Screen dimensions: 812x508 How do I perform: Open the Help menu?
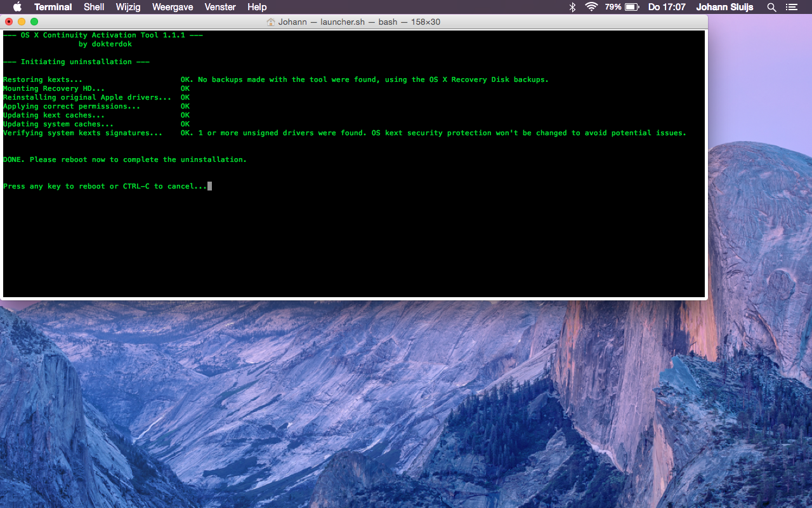pyautogui.click(x=257, y=7)
